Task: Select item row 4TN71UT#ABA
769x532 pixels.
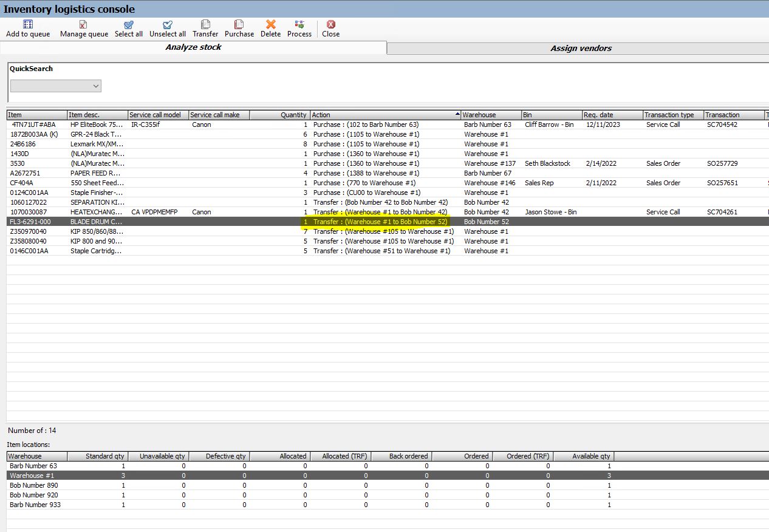Action: [388, 124]
